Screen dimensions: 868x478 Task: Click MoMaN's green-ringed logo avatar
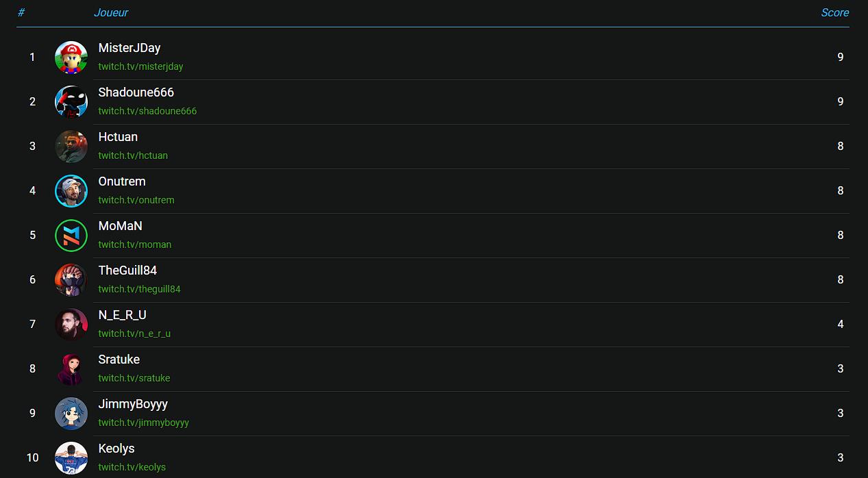71,236
